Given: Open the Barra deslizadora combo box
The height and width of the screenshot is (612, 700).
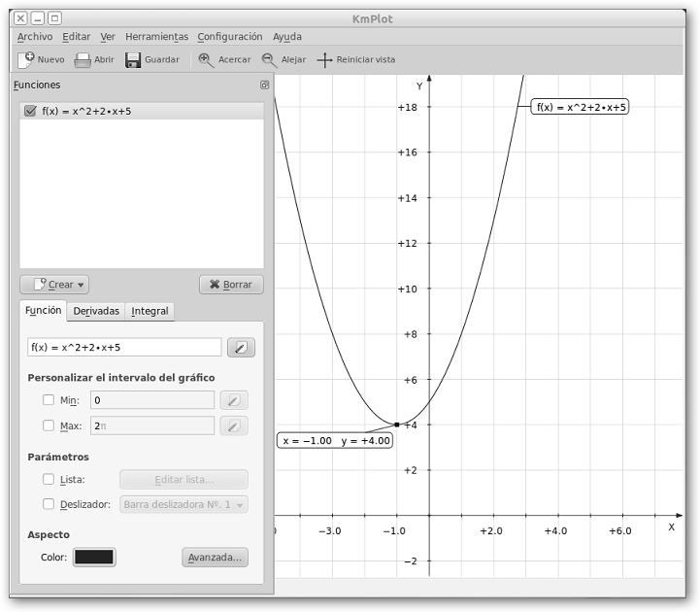Looking at the screenshot, I should [183, 504].
